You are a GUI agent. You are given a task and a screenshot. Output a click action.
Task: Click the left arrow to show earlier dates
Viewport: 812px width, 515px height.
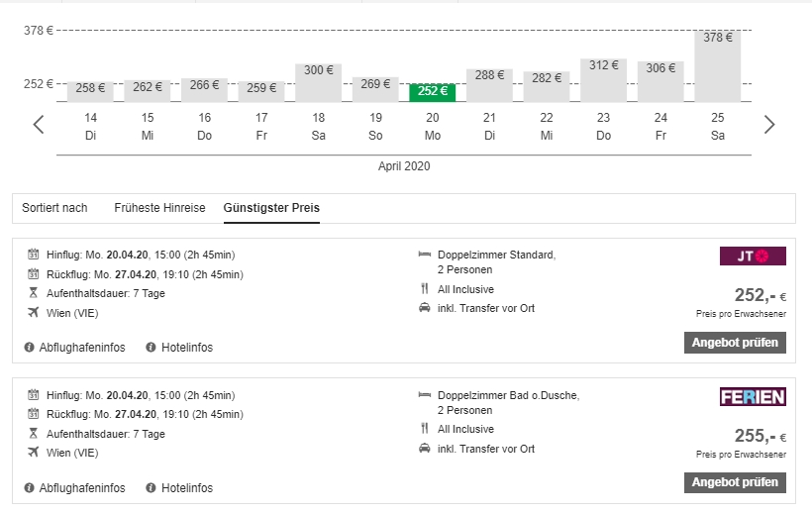[39, 125]
